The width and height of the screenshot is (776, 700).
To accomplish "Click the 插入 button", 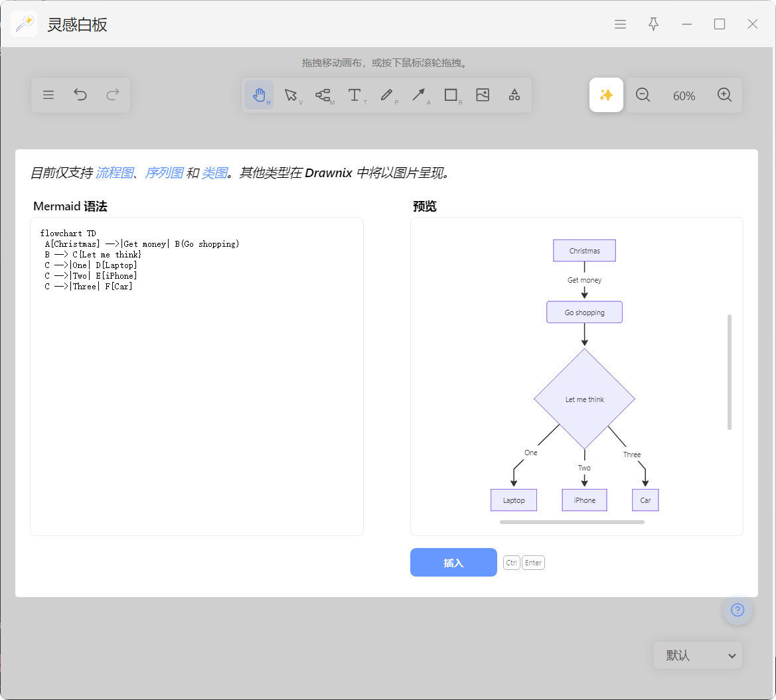I will pos(453,563).
